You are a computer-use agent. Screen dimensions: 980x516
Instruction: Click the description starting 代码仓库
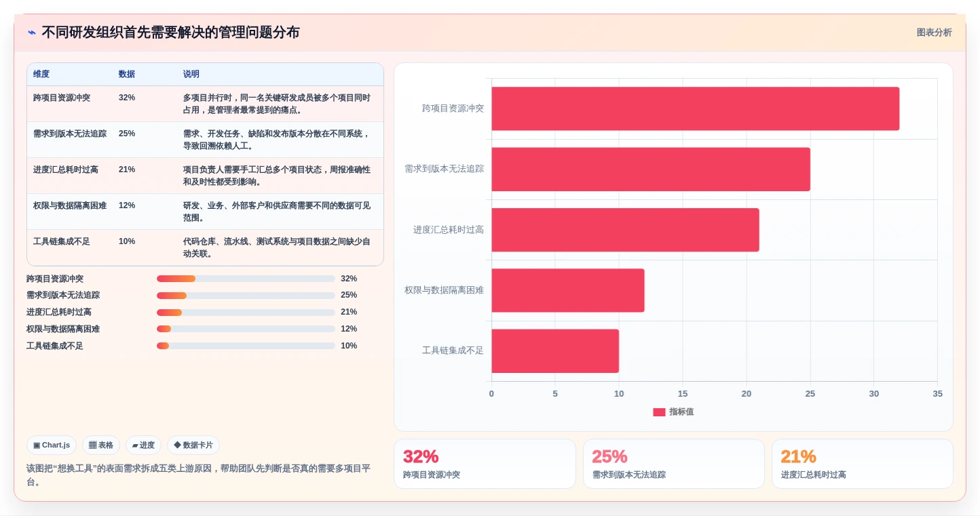277,247
